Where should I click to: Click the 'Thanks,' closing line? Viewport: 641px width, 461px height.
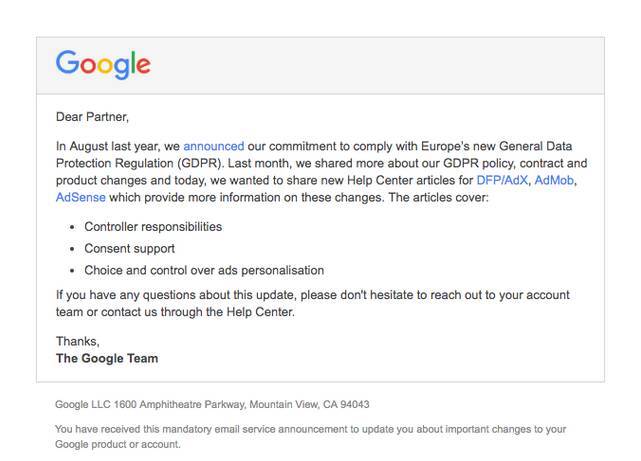78,341
